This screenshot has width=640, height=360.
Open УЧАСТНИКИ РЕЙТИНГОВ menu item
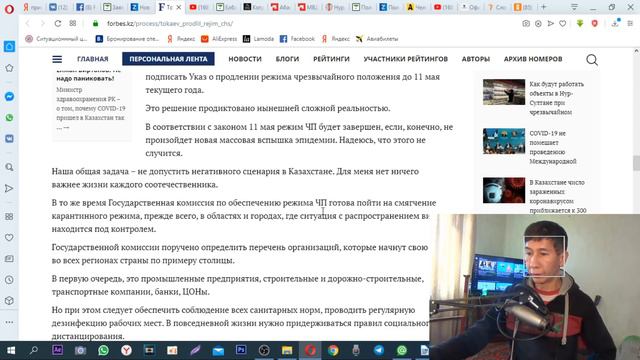(406, 59)
